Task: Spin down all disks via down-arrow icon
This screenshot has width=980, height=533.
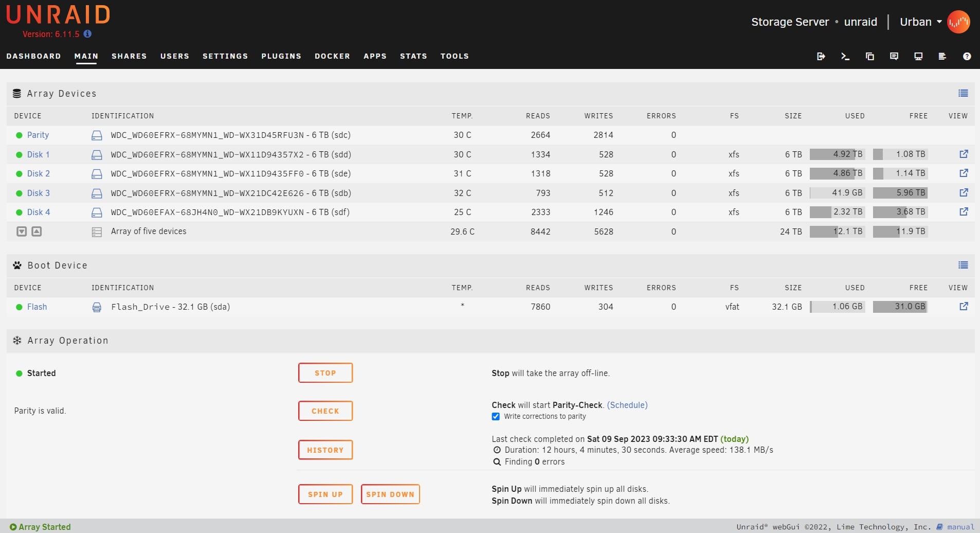Action: pos(21,232)
